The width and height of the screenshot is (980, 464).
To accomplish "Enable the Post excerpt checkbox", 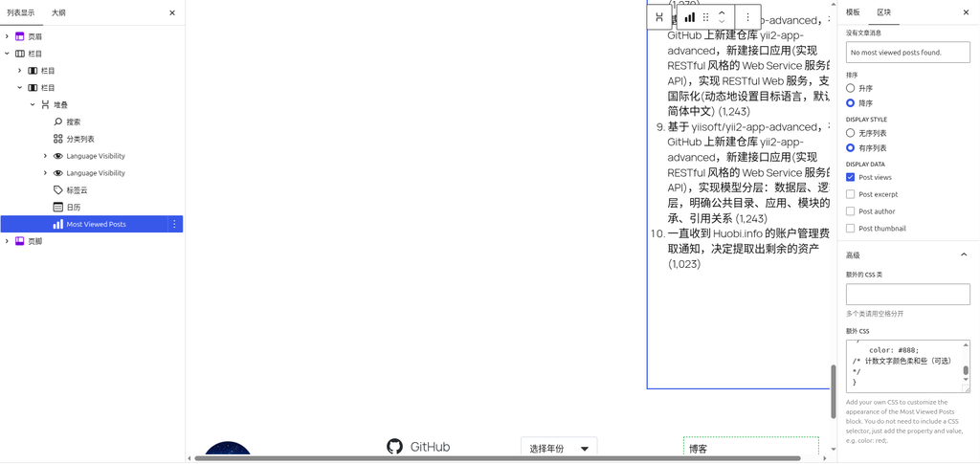I will click(850, 194).
